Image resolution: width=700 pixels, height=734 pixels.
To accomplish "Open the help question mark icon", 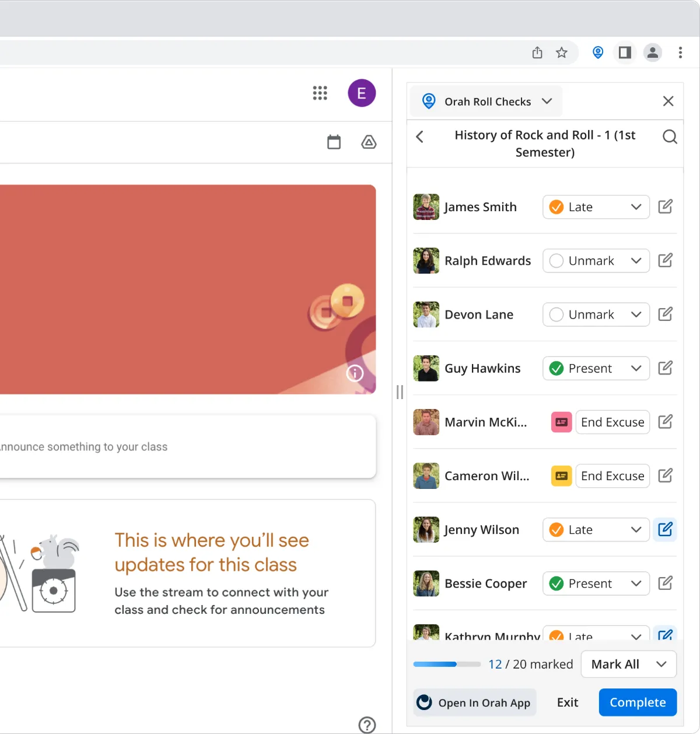I will [367, 725].
